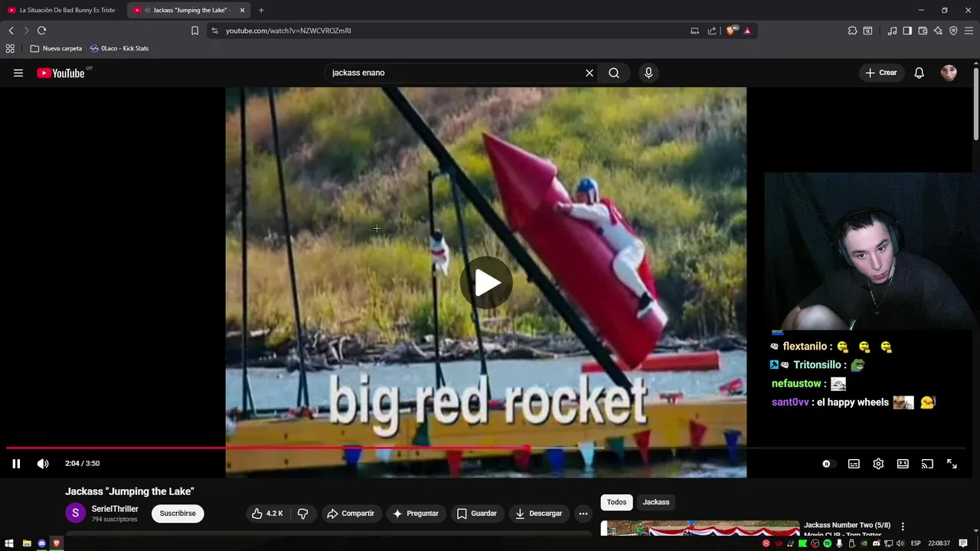Open Brave VPN shield icon
This screenshot has width=980, height=551.
(953, 31)
